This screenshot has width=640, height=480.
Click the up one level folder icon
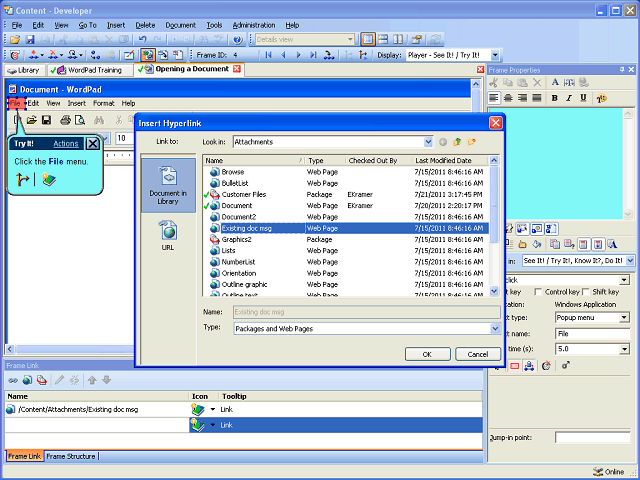click(x=457, y=142)
